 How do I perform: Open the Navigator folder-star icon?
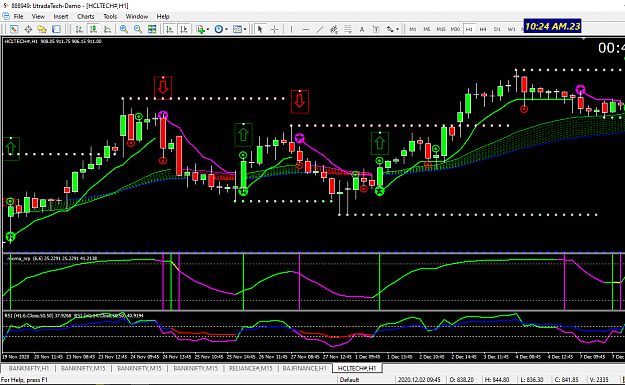[42, 29]
